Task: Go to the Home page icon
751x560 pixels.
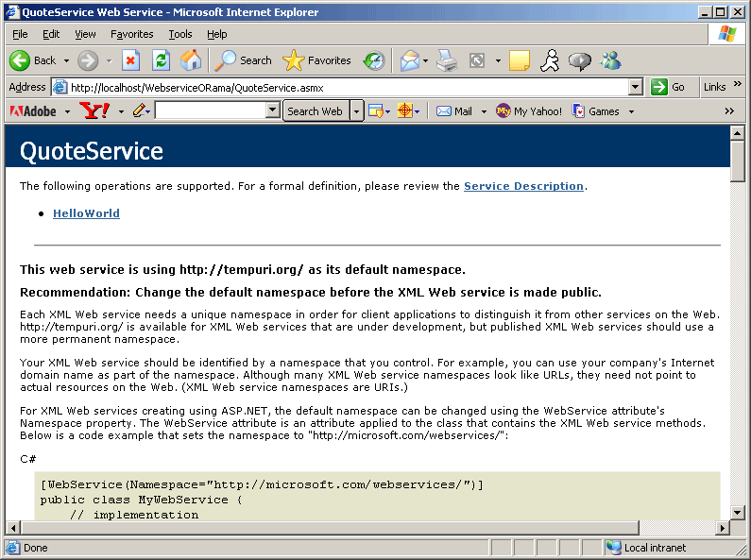Action: click(191, 60)
